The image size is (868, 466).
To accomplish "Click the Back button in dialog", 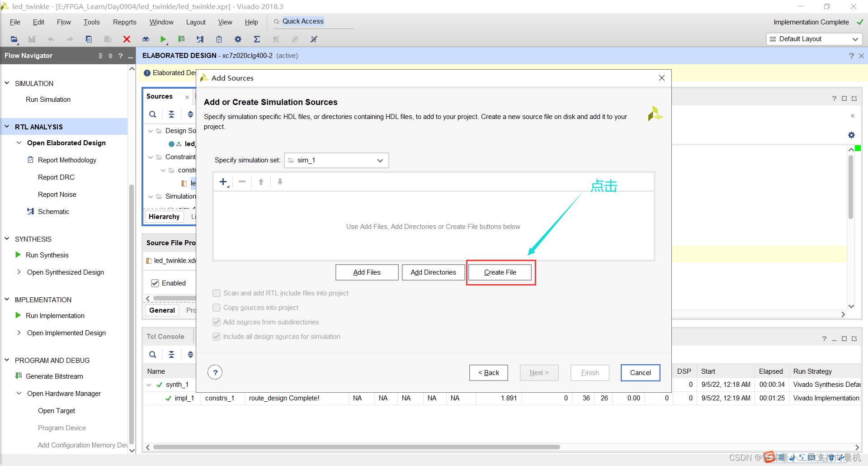I will coord(489,373).
